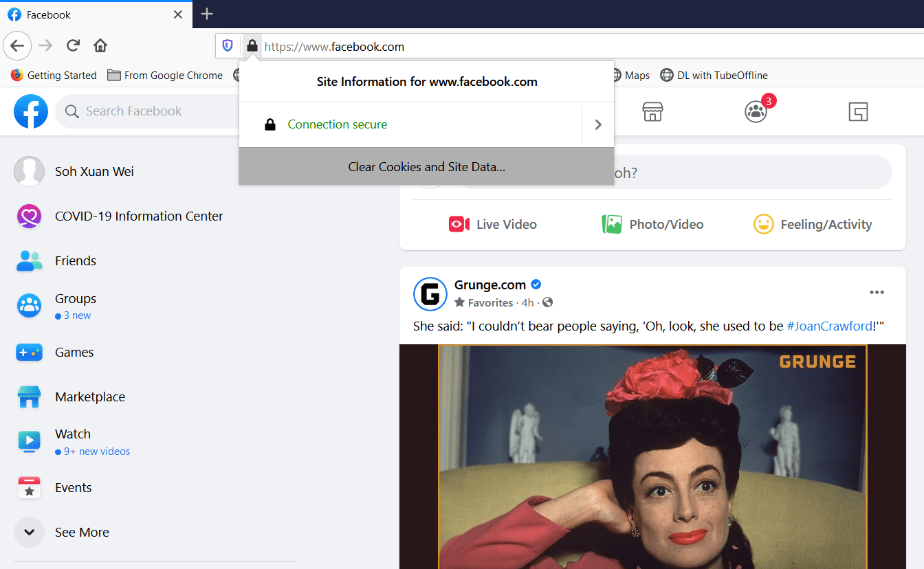The image size is (924, 569).
Task: Open tracking protection shield icon in address bar
Action: 228,47
